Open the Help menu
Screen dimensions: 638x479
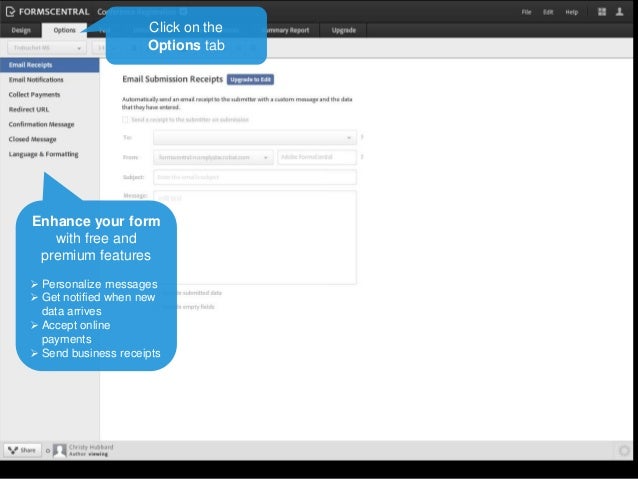pos(572,12)
